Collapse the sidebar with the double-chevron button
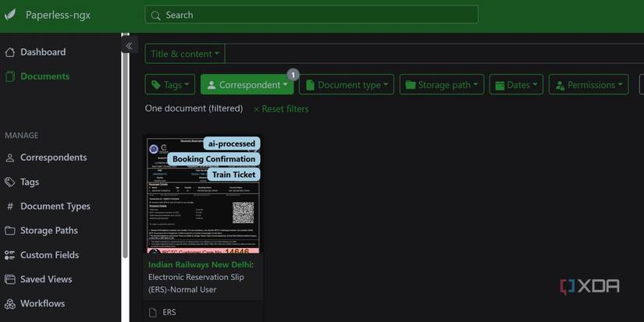Screen dimensions: 644x322 click(x=129, y=45)
